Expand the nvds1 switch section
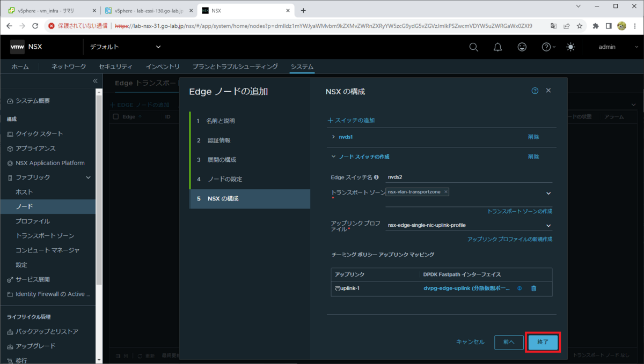 pos(334,137)
